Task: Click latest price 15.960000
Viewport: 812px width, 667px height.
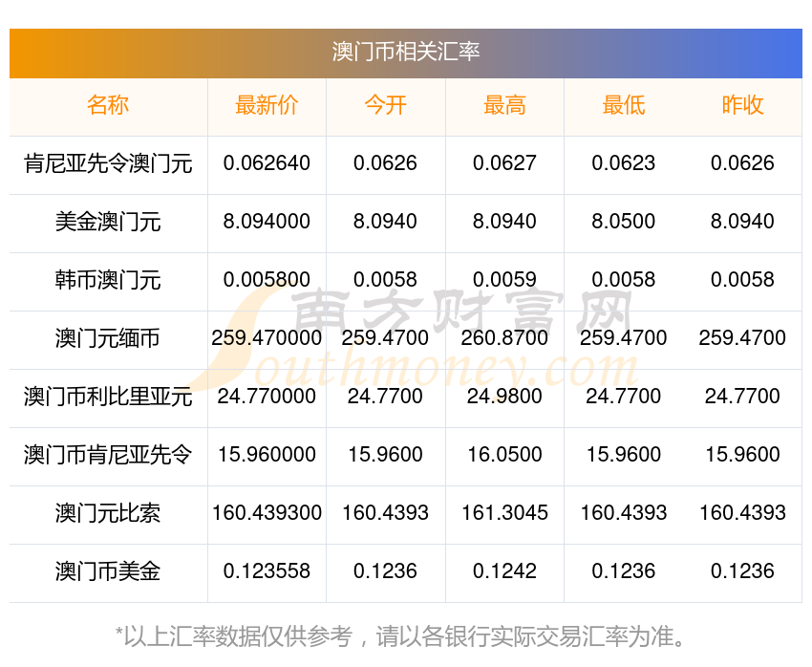Action: click(267, 455)
